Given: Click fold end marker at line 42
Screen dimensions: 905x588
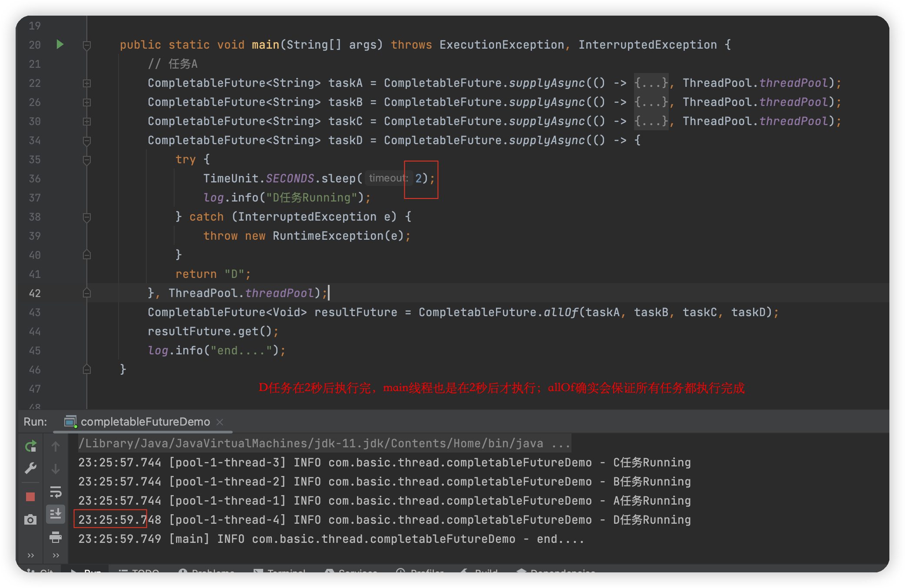Looking at the screenshot, I should (87, 293).
